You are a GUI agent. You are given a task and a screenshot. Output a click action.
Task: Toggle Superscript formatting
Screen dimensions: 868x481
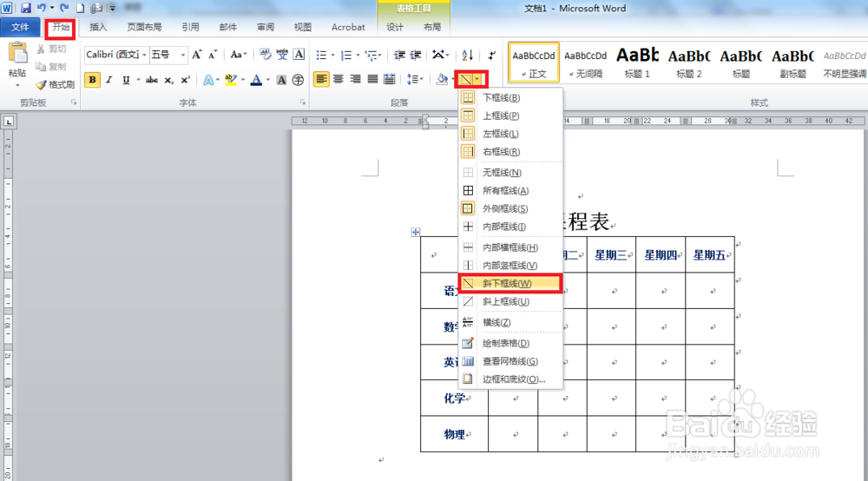(x=186, y=80)
